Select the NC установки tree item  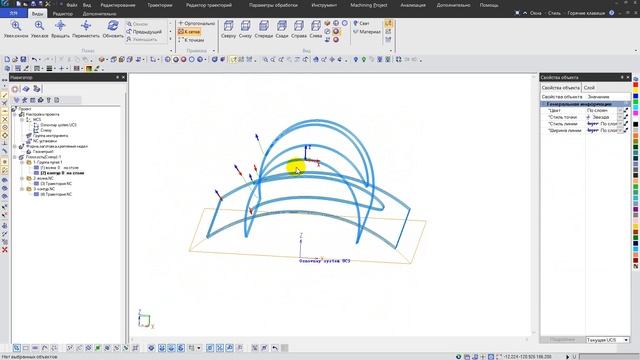tap(45, 141)
